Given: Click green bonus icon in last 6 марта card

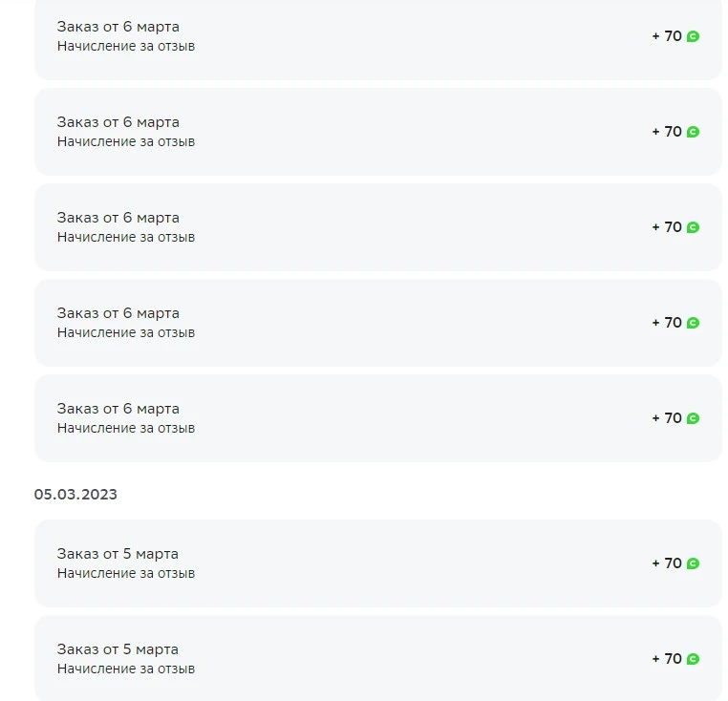Looking at the screenshot, I should 693,418.
